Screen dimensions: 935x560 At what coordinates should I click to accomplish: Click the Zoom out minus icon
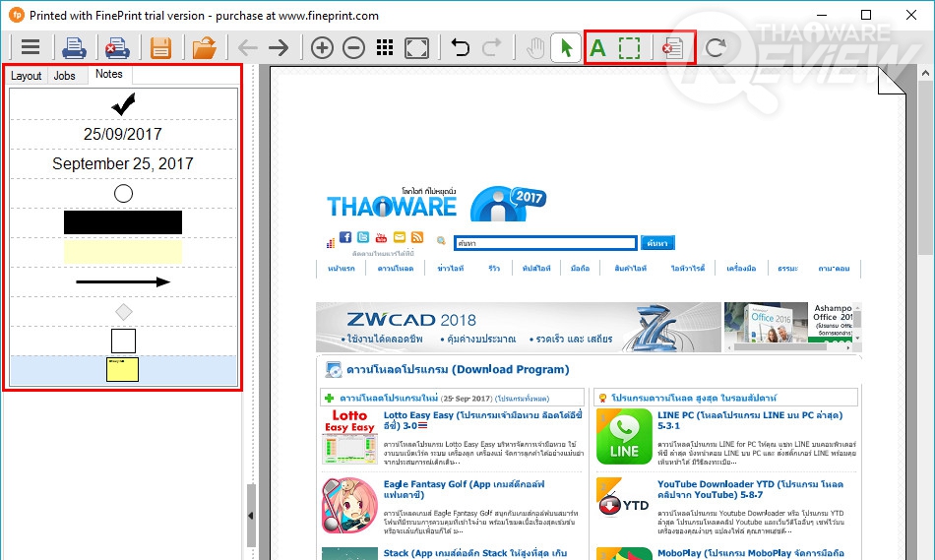coord(353,47)
